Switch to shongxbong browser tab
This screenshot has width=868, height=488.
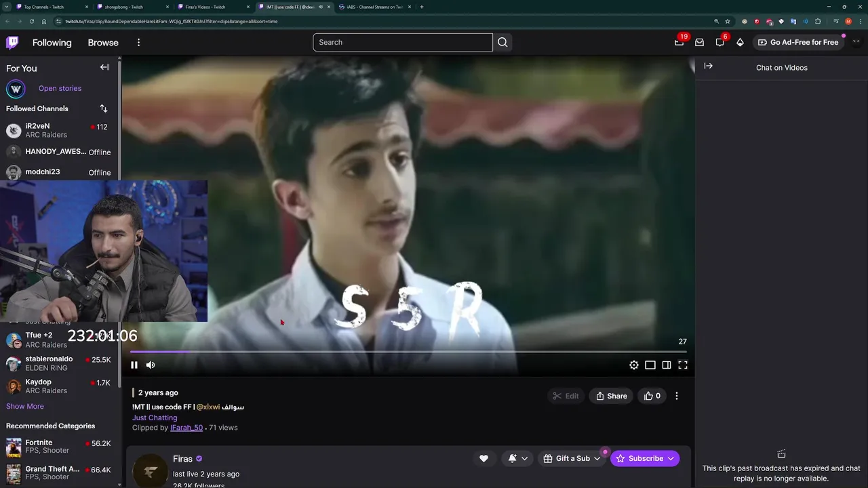tap(134, 7)
